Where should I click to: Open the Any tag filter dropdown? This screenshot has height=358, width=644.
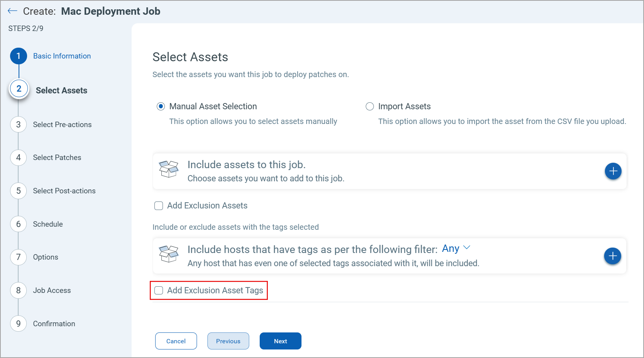point(457,248)
